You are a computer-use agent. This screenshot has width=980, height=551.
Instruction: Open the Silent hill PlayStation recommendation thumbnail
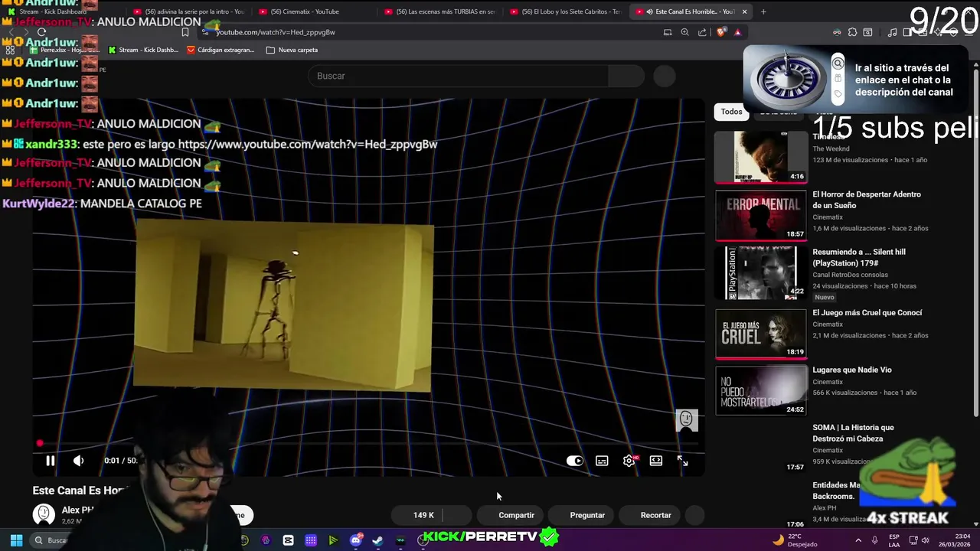point(761,272)
